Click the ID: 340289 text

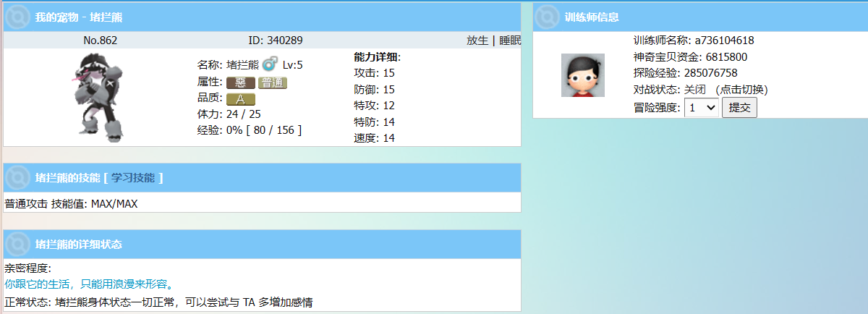click(x=275, y=41)
